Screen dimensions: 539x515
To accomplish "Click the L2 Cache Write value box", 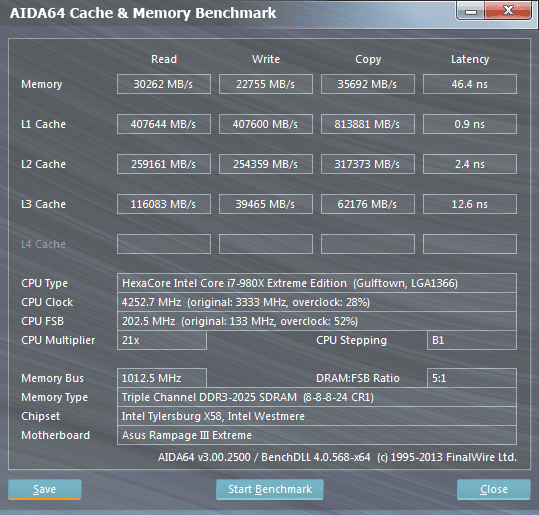I will (266, 164).
